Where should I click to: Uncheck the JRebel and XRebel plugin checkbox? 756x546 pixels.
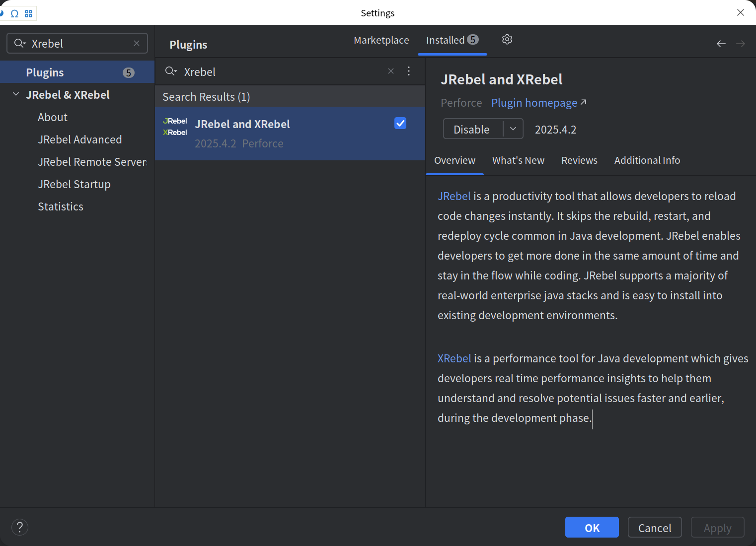point(400,124)
